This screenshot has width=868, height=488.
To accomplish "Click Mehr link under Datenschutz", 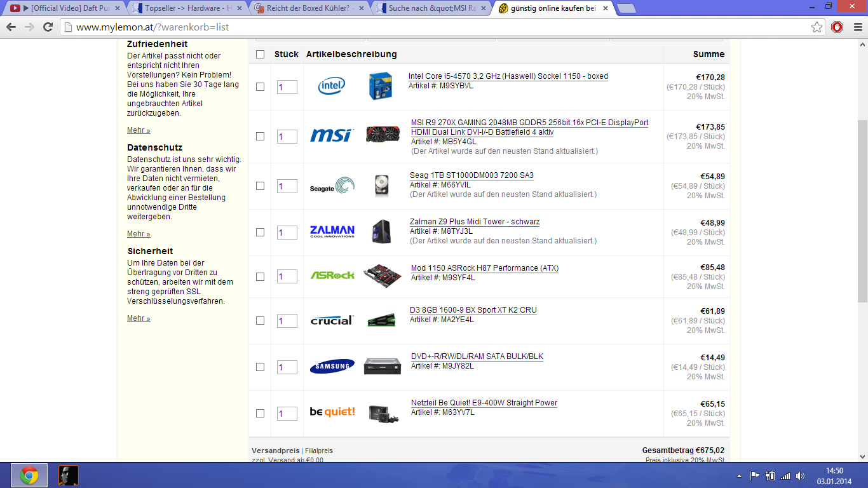I will click(139, 234).
